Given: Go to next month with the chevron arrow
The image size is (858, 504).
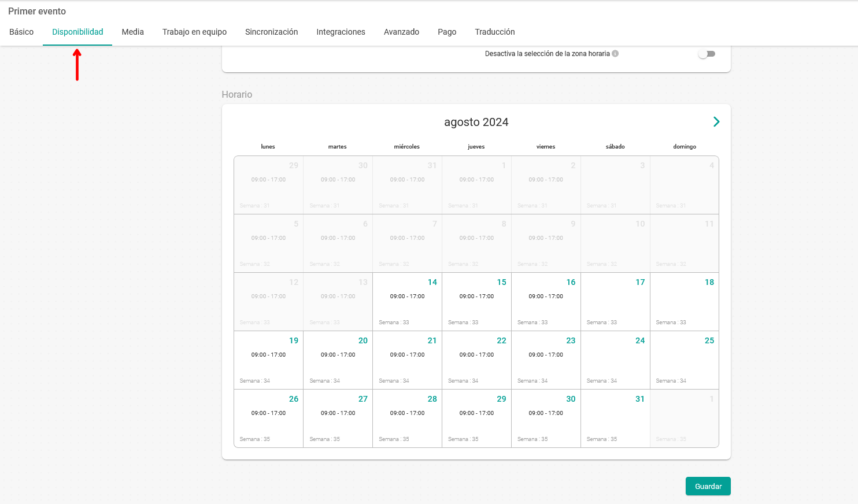Looking at the screenshot, I should [716, 122].
